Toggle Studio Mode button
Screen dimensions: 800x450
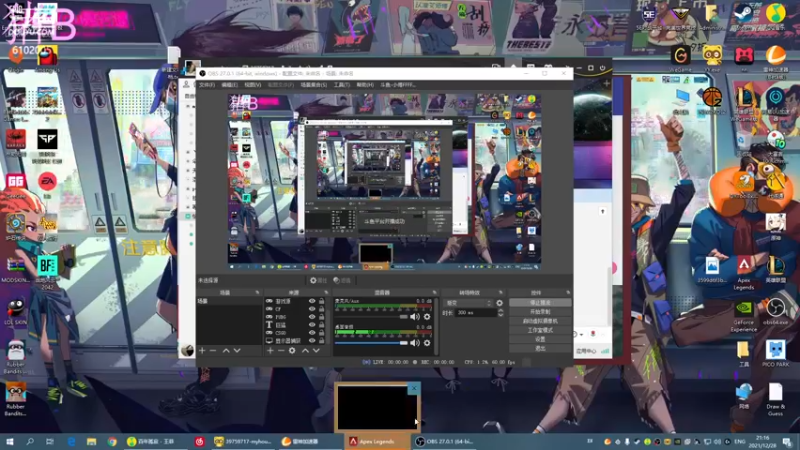click(x=540, y=330)
